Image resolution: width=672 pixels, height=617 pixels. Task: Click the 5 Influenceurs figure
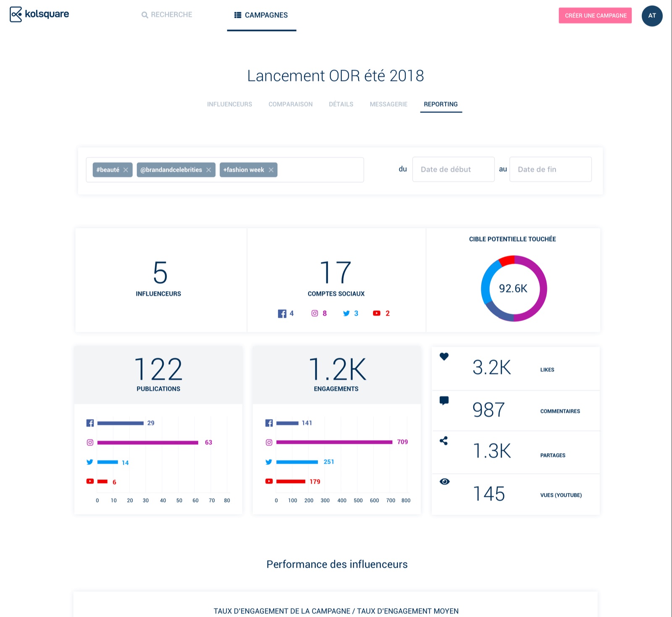tap(160, 272)
